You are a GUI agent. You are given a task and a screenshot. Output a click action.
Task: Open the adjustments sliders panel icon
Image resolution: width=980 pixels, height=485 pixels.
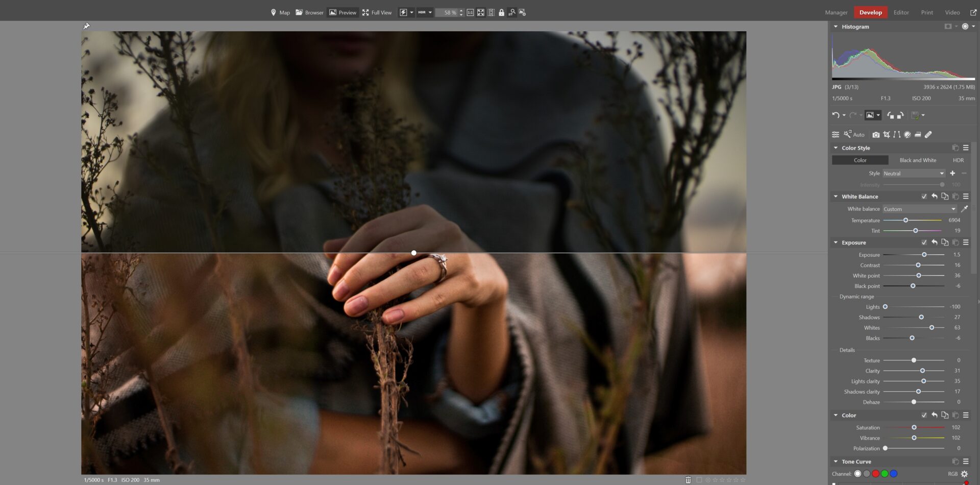(x=836, y=135)
